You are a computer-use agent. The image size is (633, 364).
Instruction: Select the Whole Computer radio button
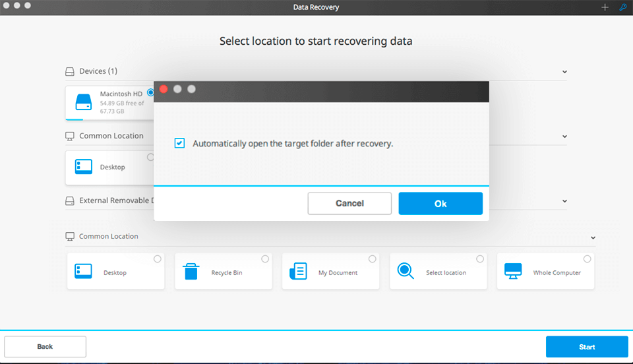pos(587,259)
